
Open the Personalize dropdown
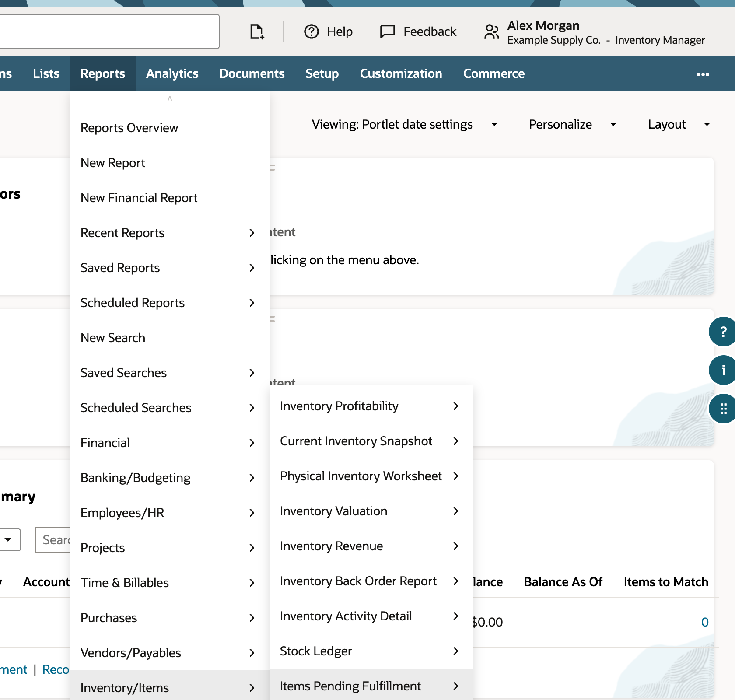pos(573,124)
